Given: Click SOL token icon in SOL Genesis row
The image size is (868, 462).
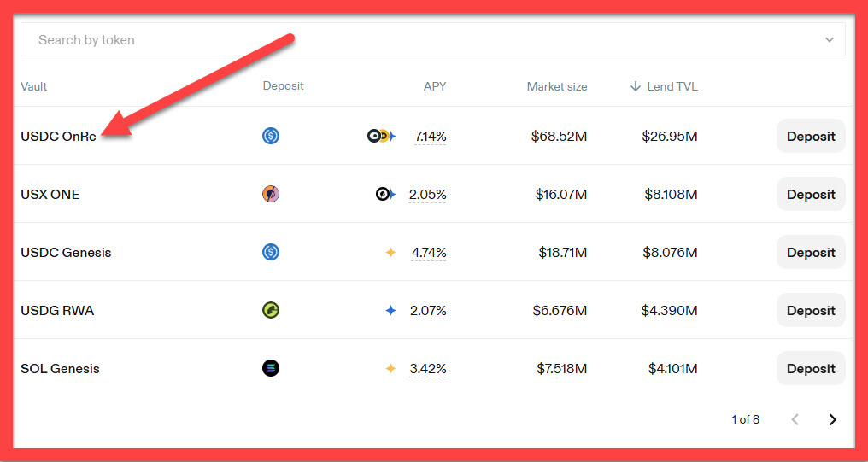Looking at the screenshot, I should pyautogui.click(x=271, y=368).
